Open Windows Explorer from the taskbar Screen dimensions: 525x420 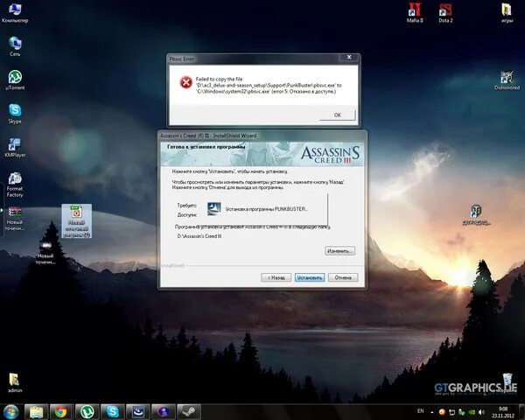[36, 411]
